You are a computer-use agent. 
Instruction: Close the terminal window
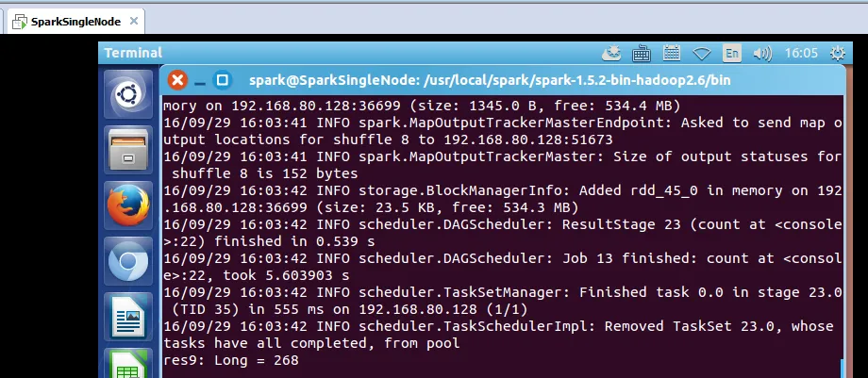[x=177, y=80]
